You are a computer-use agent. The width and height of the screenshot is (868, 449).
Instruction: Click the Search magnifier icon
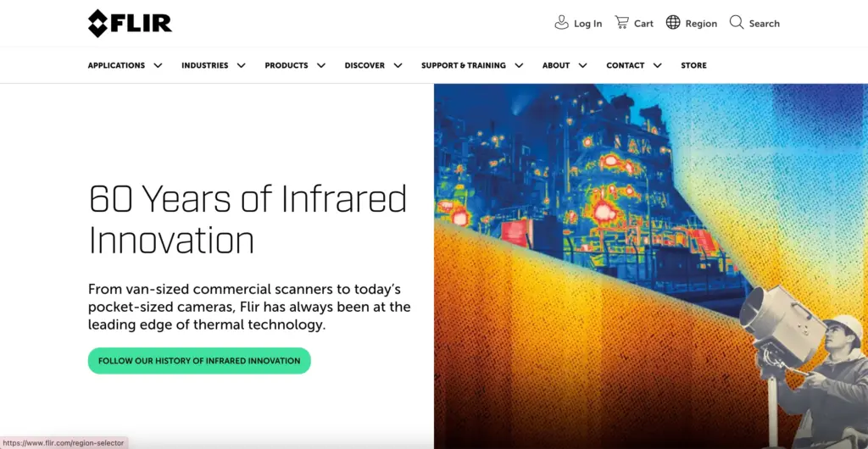(737, 23)
